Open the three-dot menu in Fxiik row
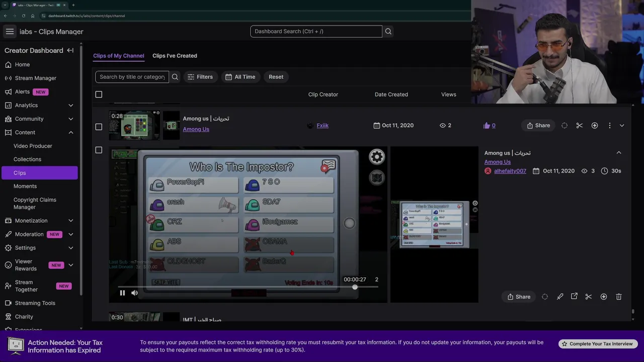 coord(610,125)
